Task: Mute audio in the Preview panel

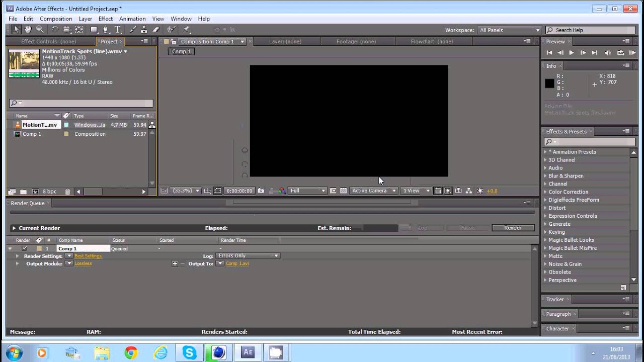Action: 608,53
